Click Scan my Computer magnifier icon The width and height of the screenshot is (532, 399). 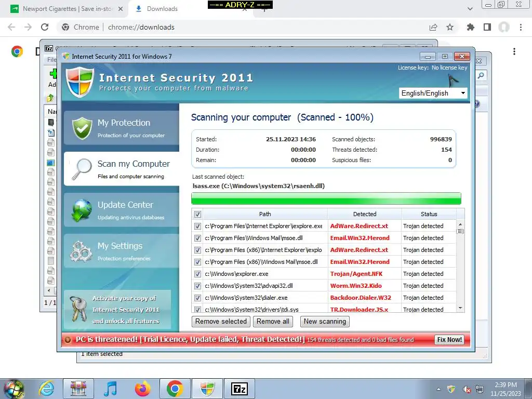82,169
